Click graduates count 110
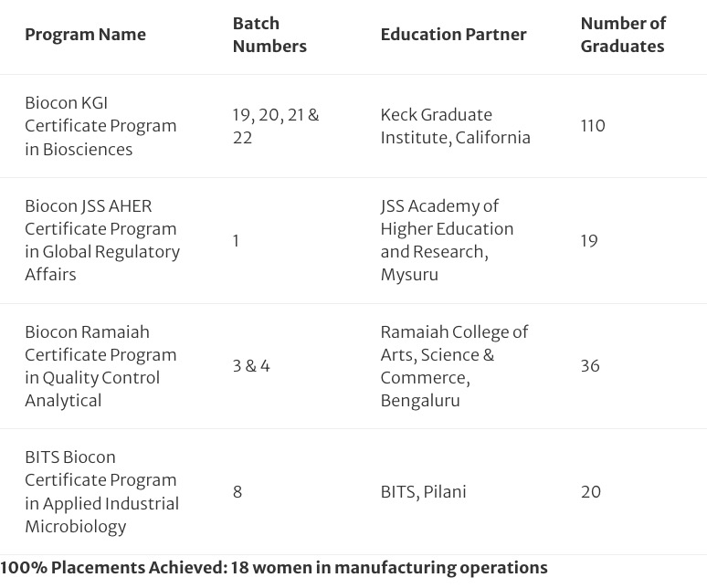The width and height of the screenshot is (707, 588). point(593,126)
